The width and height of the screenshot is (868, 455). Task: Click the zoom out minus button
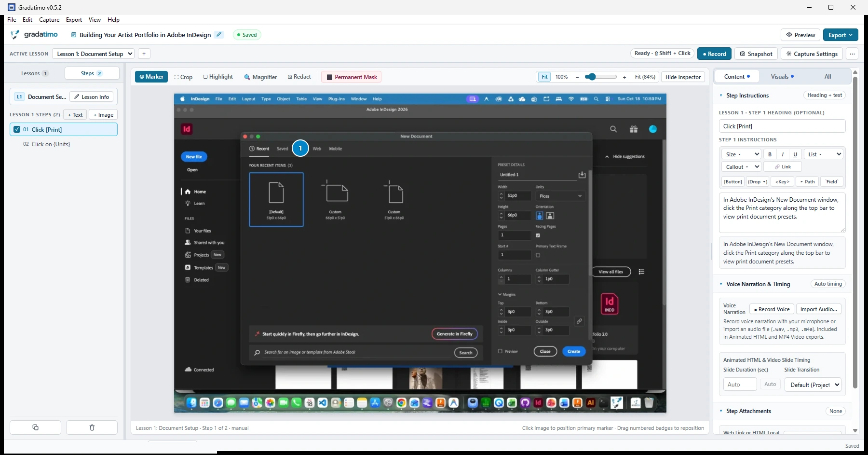click(577, 77)
